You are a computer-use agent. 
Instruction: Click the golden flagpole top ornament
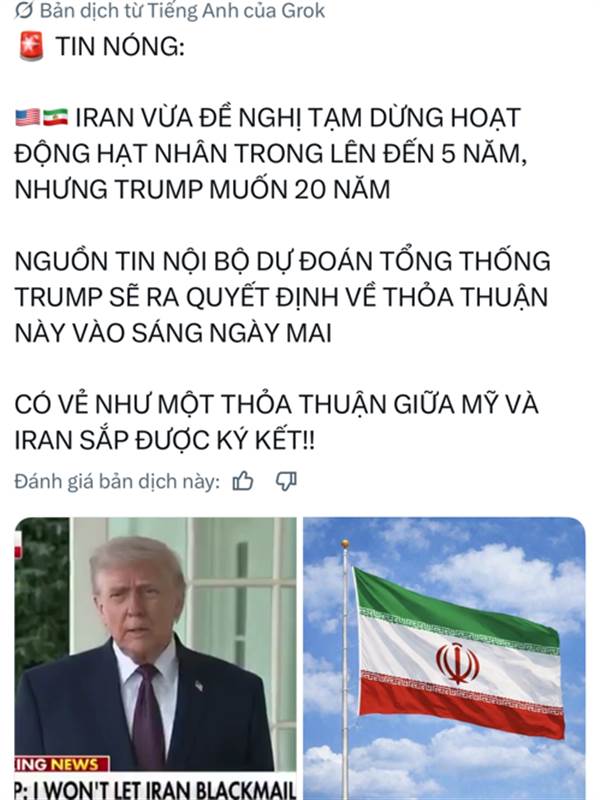[345, 543]
